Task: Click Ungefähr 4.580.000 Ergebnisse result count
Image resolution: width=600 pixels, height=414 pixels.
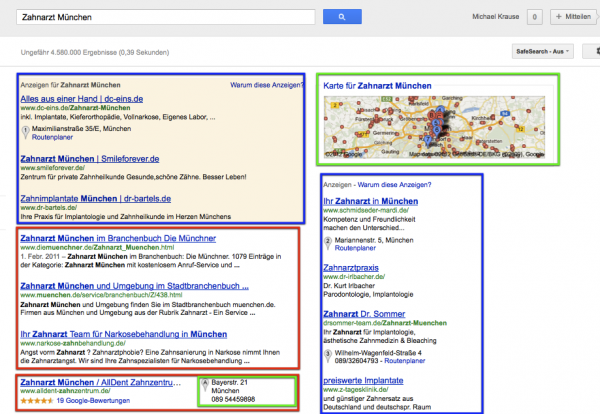Action: coord(95,52)
